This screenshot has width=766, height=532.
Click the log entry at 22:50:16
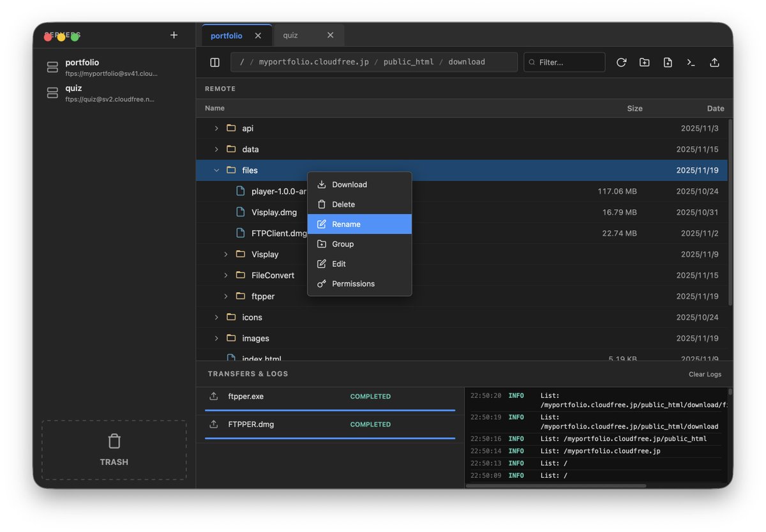pos(596,439)
